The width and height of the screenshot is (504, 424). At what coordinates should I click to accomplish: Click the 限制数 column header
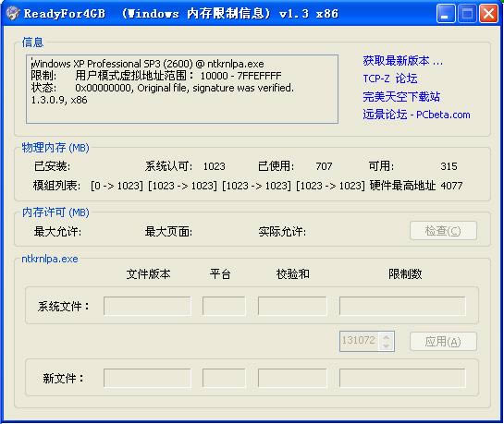tap(405, 274)
